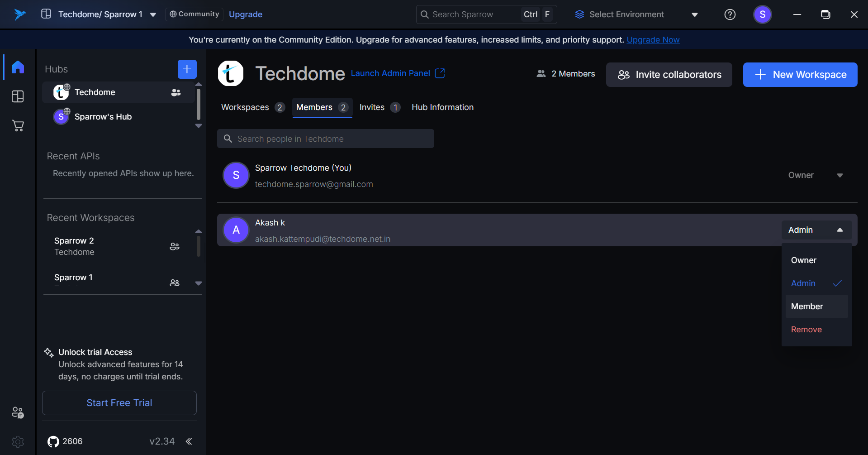
Task: Select Remove from role dropdown
Action: [806, 330]
